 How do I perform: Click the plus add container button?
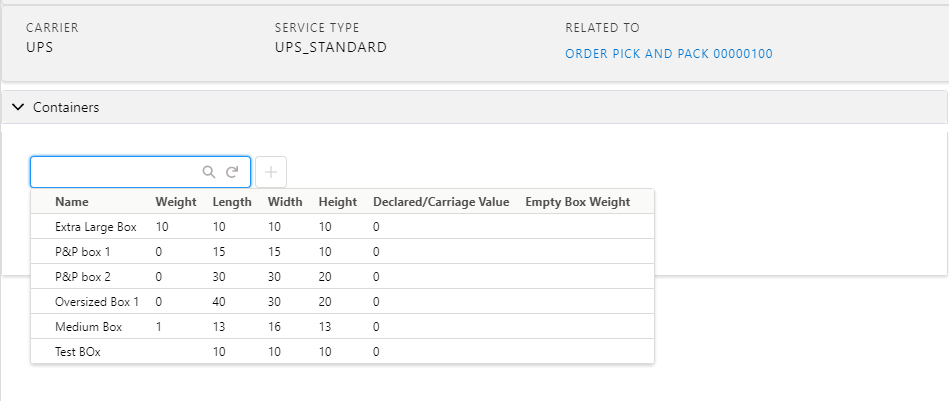click(x=271, y=172)
